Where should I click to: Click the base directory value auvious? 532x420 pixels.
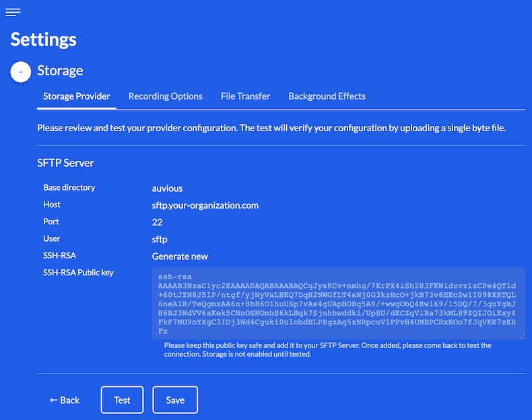pyautogui.click(x=167, y=188)
